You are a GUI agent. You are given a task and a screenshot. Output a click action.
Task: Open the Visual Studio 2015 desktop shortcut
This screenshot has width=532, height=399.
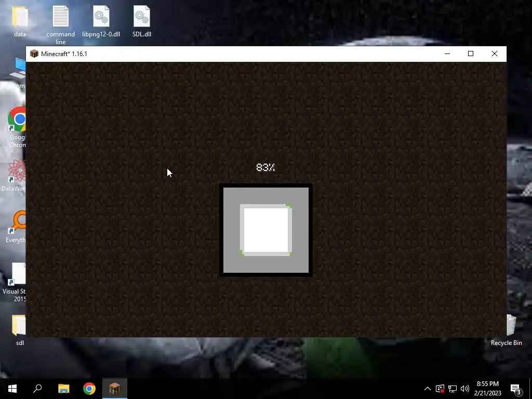point(14,282)
